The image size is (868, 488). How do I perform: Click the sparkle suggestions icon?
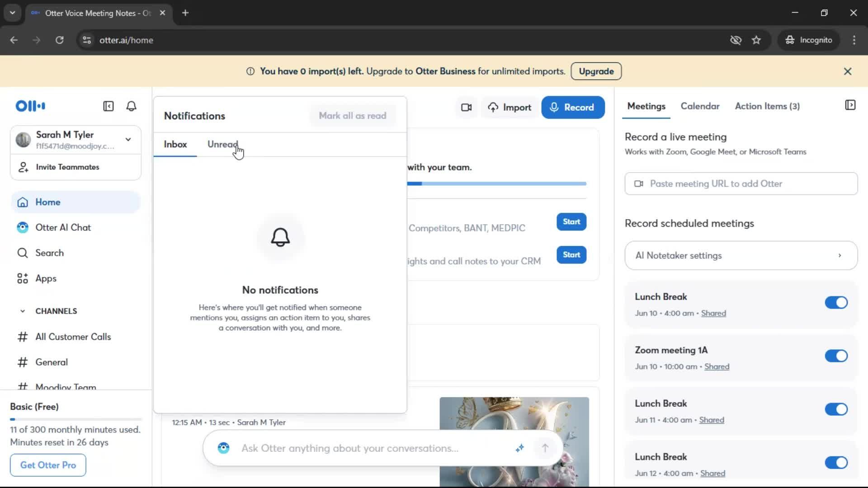click(x=520, y=448)
